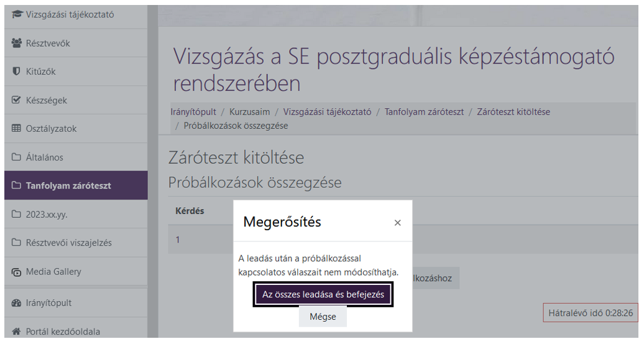
Task: Close the Megerősítés dialog with X
Action: [x=398, y=223]
